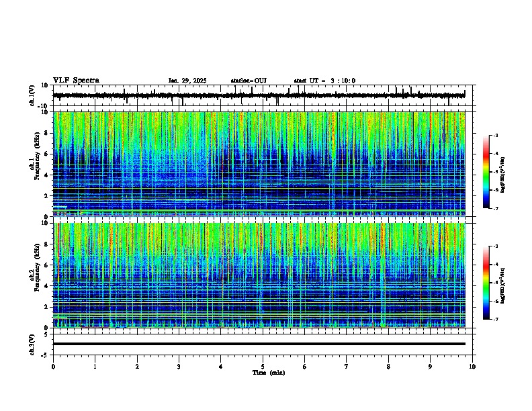Click time axis tick label "7"

347,367
